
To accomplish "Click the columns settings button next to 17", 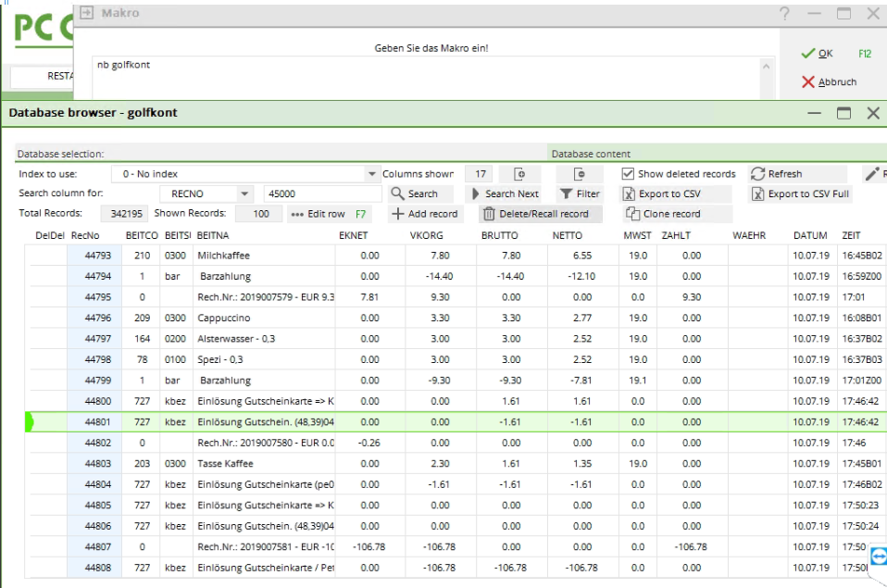I will [x=519, y=173].
